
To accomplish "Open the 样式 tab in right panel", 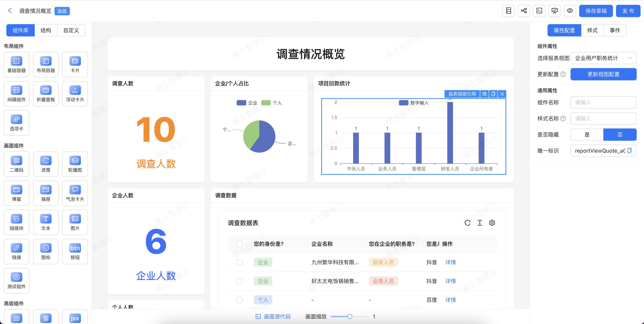I will click(592, 30).
